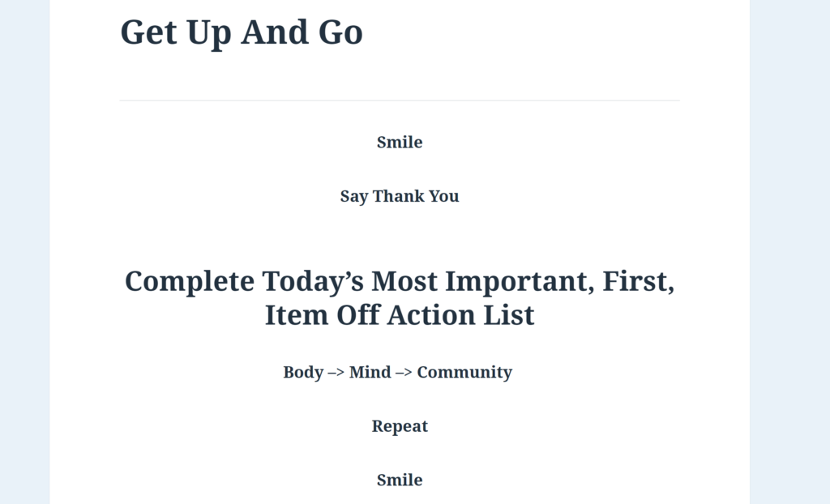Click the "Repeat" text
The image size is (830, 504).
click(400, 426)
